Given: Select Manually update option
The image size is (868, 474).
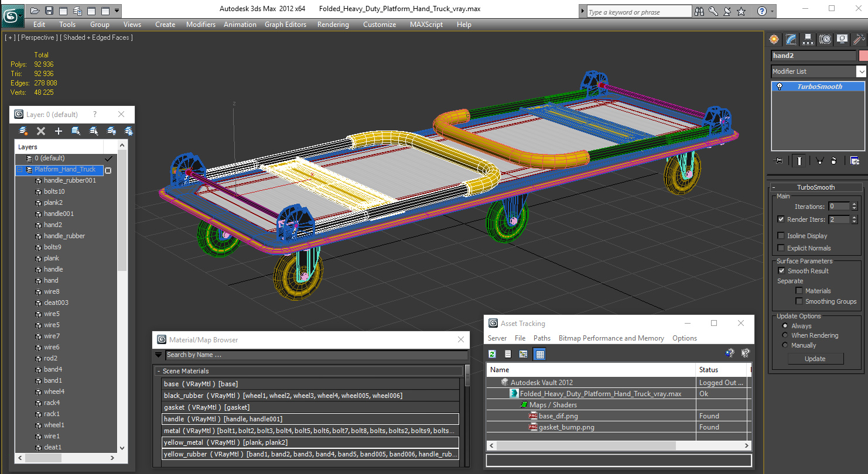Looking at the screenshot, I should 785,345.
